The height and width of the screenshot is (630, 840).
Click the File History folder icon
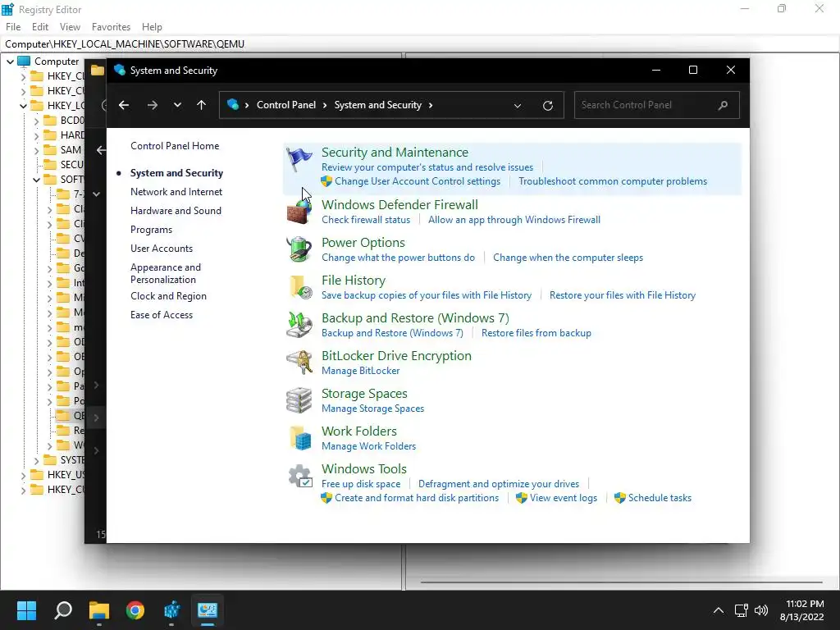coord(300,286)
